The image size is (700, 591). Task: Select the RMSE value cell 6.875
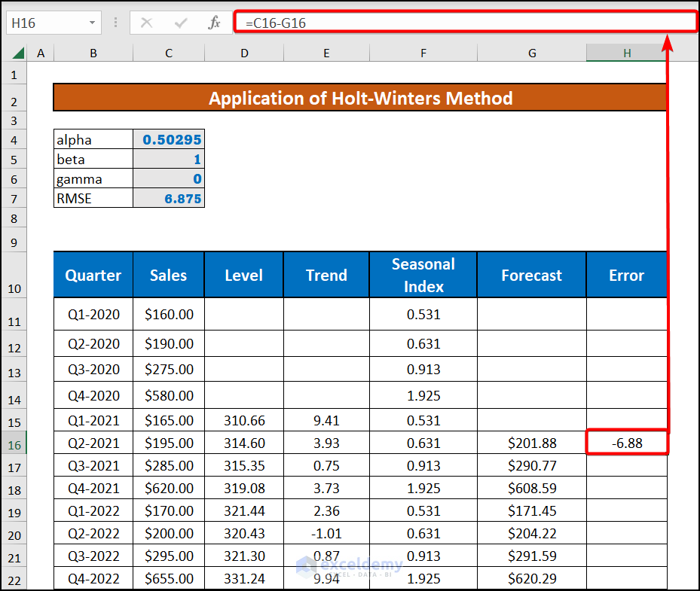169,199
